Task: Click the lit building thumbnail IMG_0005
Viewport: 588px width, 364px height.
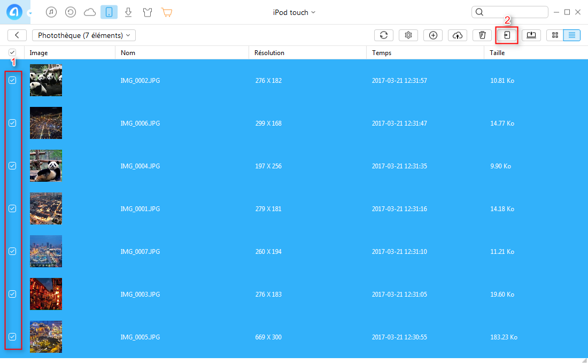Action: click(46, 337)
